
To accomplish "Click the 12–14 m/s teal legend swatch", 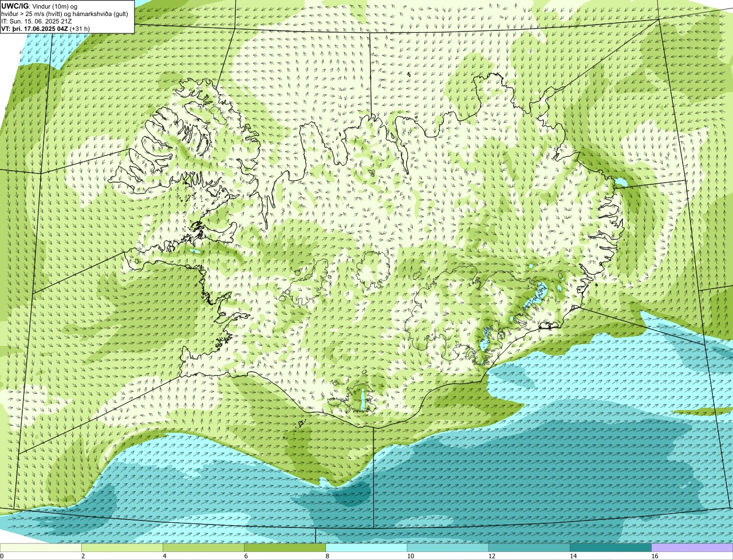I will (x=529, y=548).
